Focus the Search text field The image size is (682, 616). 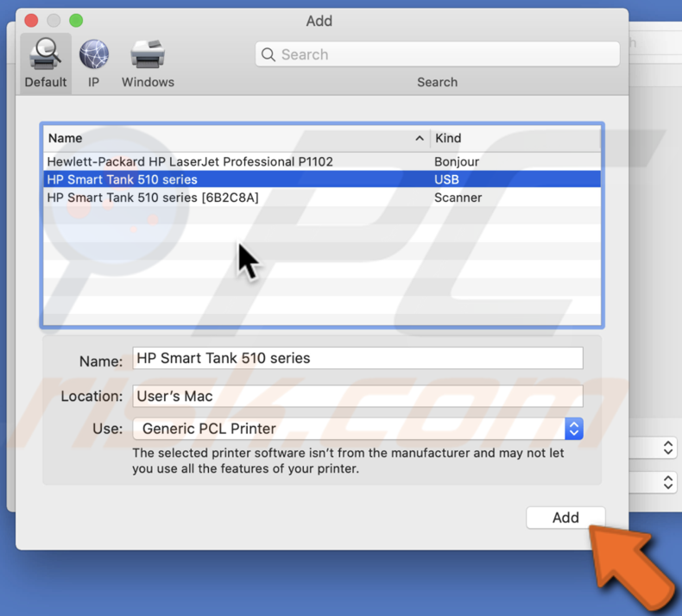coord(437,54)
